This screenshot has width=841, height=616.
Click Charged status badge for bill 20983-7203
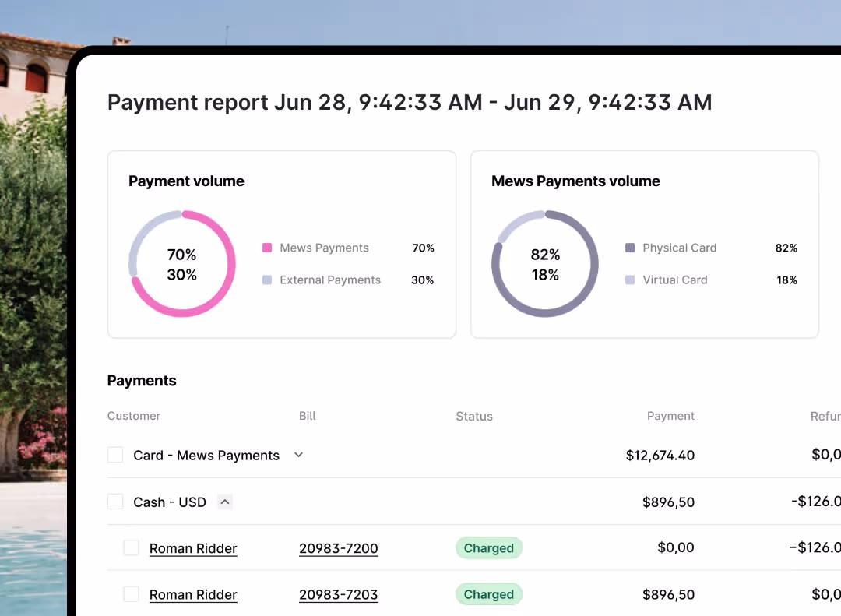pos(488,594)
